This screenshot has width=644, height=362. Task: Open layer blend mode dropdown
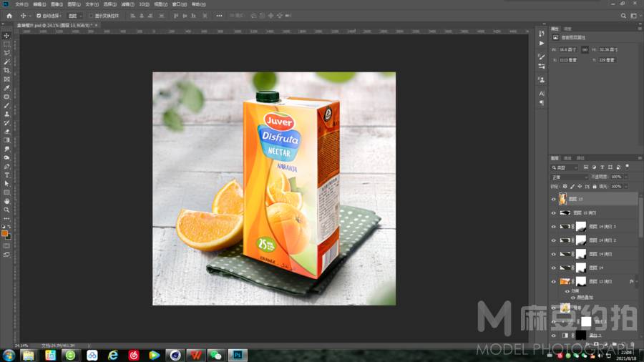pos(569,177)
